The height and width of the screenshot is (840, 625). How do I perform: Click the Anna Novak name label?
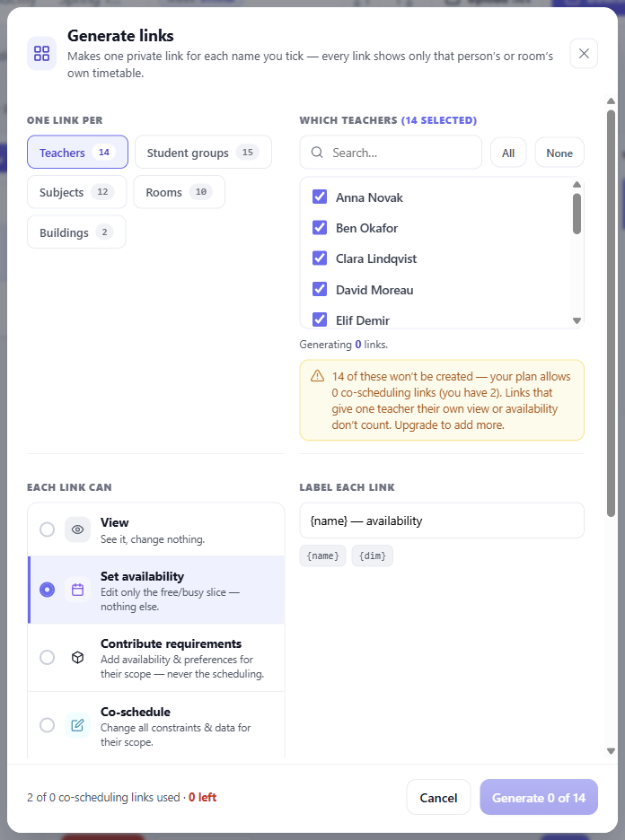point(369,197)
